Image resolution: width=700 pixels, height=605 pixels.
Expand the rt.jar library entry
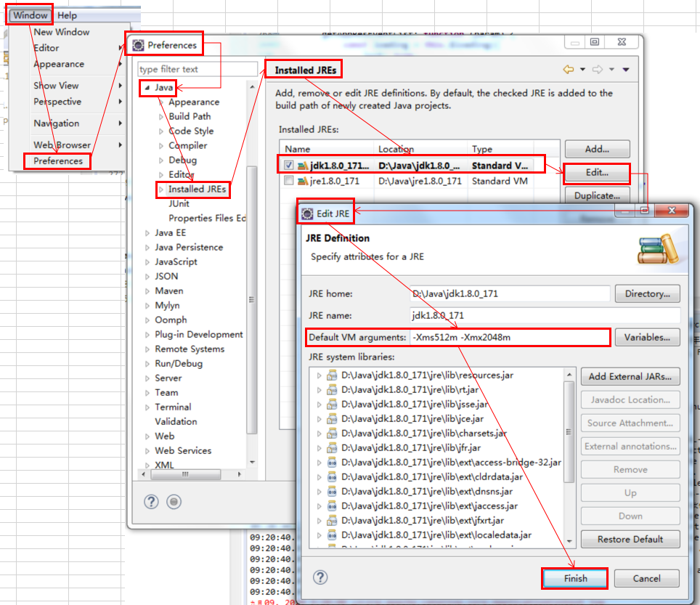(x=320, y=390)
